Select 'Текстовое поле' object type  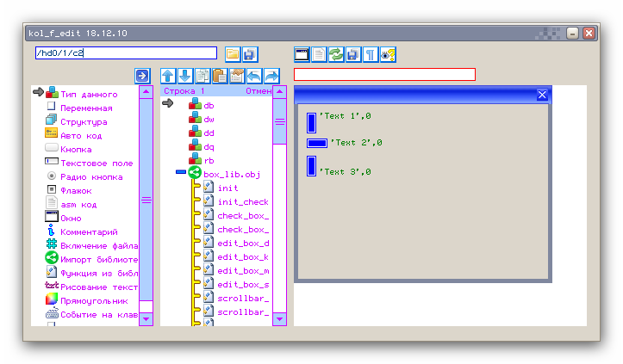[x=97, y=163]
